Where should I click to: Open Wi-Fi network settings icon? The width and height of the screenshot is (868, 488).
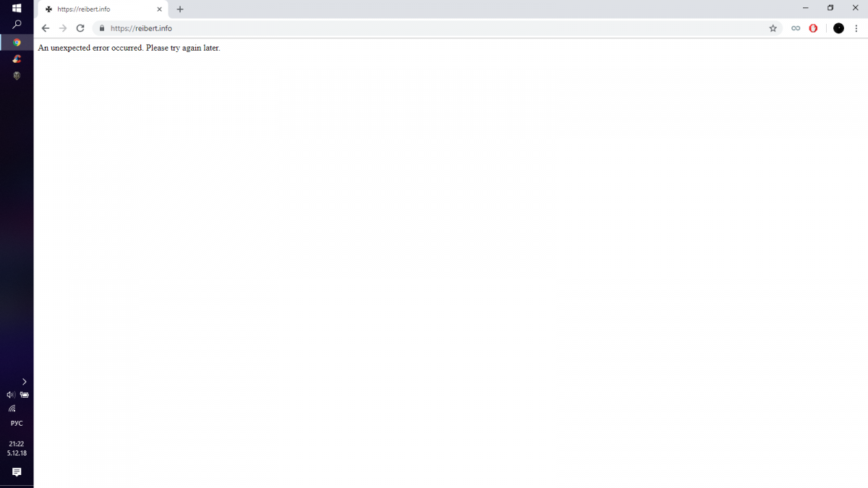pos(12,408)
